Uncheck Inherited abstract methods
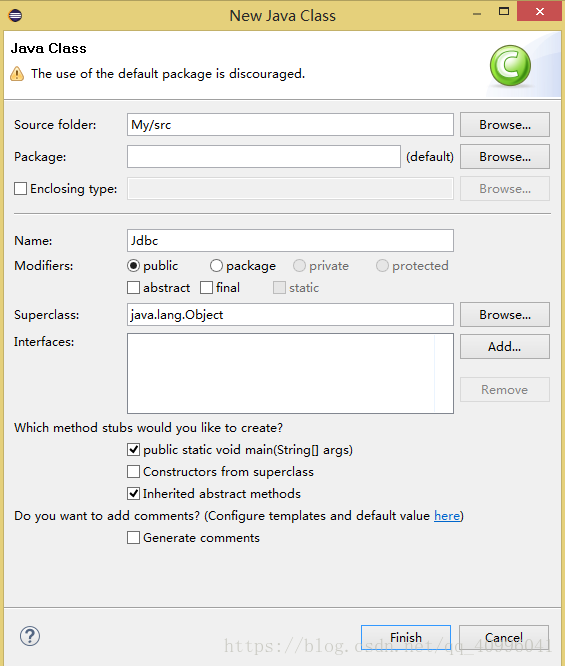565x666 pixels. coord(133,494)
